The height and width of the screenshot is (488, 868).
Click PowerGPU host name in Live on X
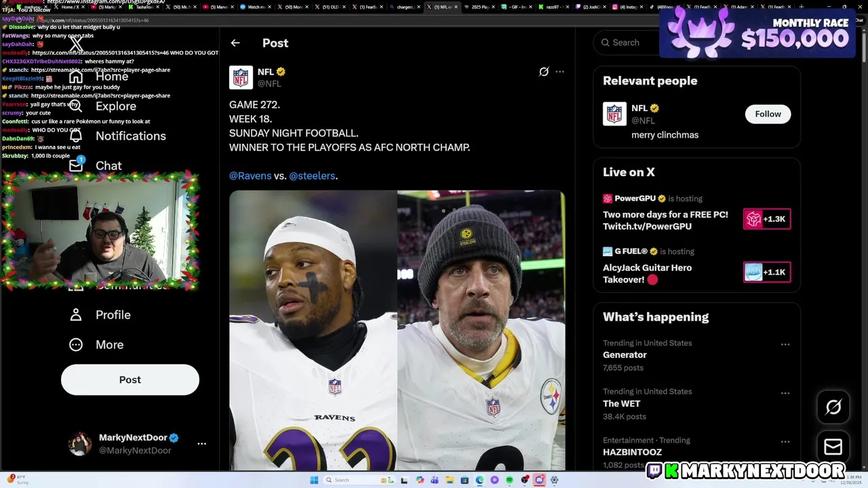click(635, 199)
